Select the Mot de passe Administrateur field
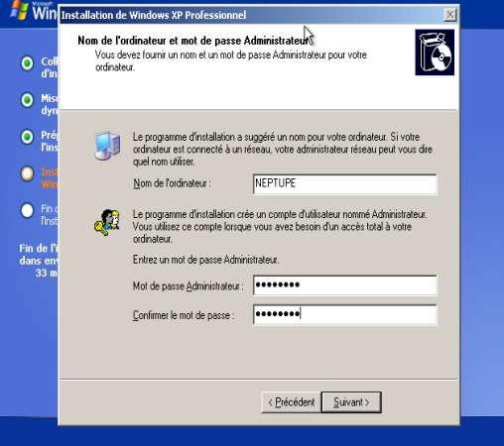504x446 pixels. [344, 284]
